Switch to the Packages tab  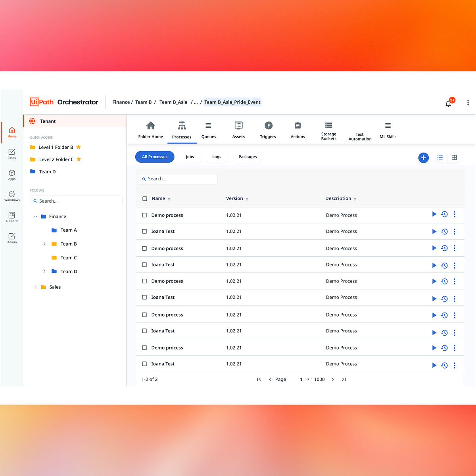247,157
